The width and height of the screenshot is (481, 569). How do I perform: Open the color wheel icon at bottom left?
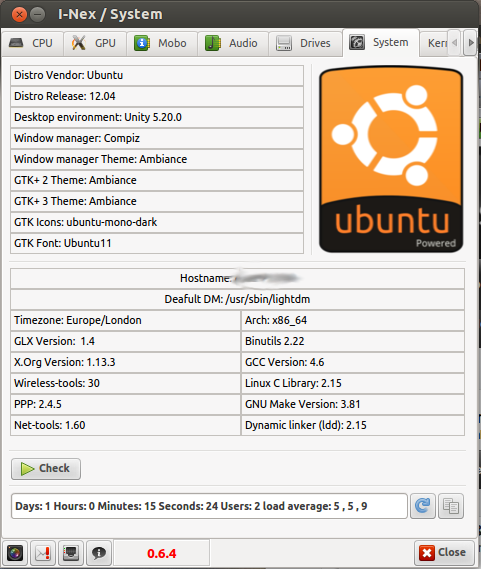click(x=15, y=553)
